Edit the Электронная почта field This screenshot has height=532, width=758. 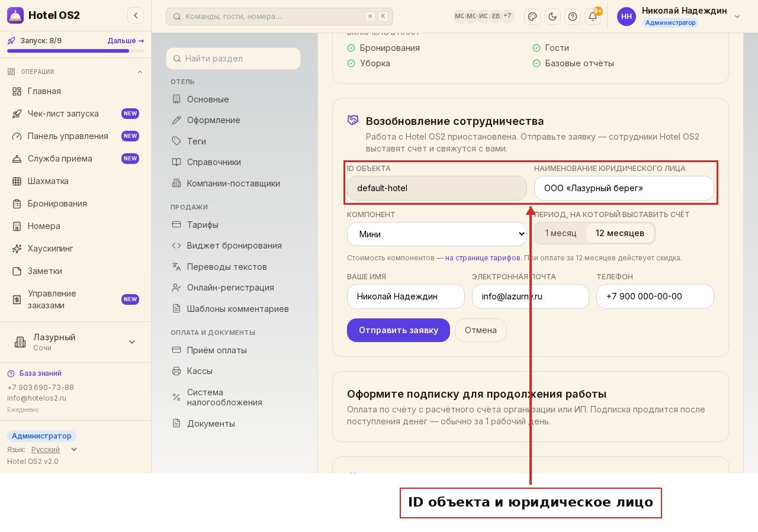click(531, 296)
